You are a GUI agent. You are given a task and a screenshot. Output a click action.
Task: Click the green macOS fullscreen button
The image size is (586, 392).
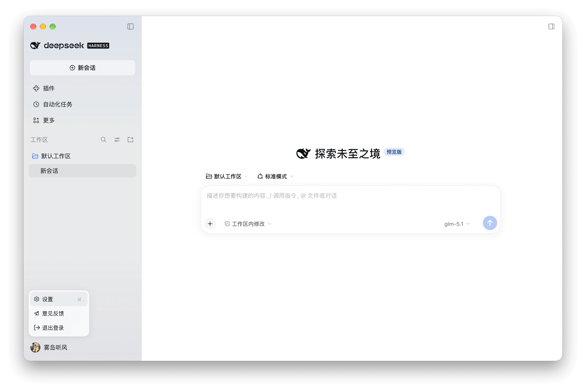[x=53, y=26]
